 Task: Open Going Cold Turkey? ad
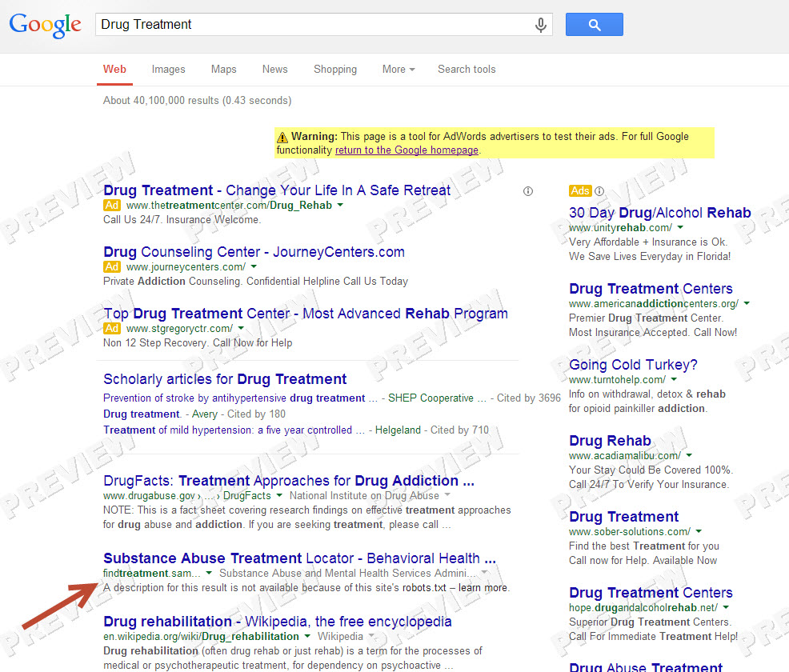(x=633, y=365)
